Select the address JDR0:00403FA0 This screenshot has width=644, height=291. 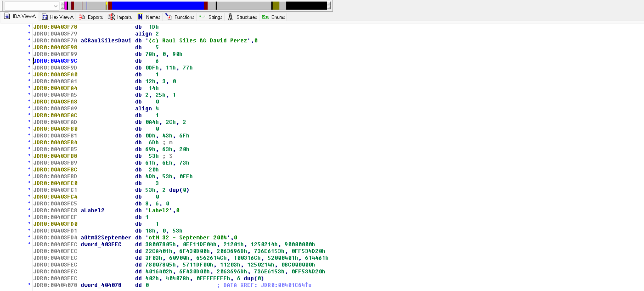pos(55,74)
